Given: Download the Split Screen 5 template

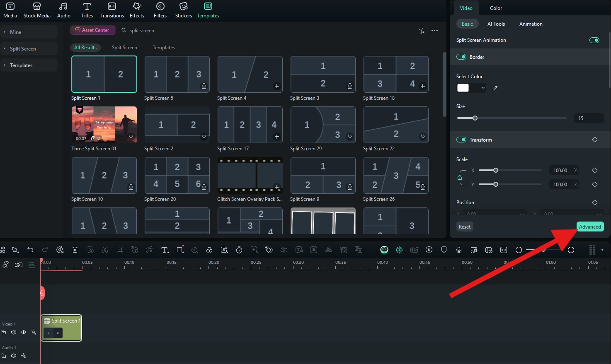Looking at the screenshot, I should click(x=204, y=86).
